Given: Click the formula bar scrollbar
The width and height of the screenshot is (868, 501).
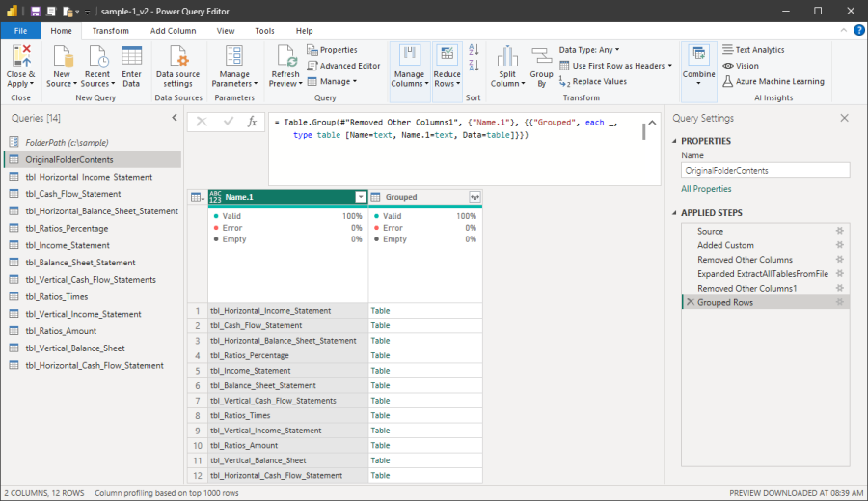Looking at the screenshot, I should (x=643, y=131).
